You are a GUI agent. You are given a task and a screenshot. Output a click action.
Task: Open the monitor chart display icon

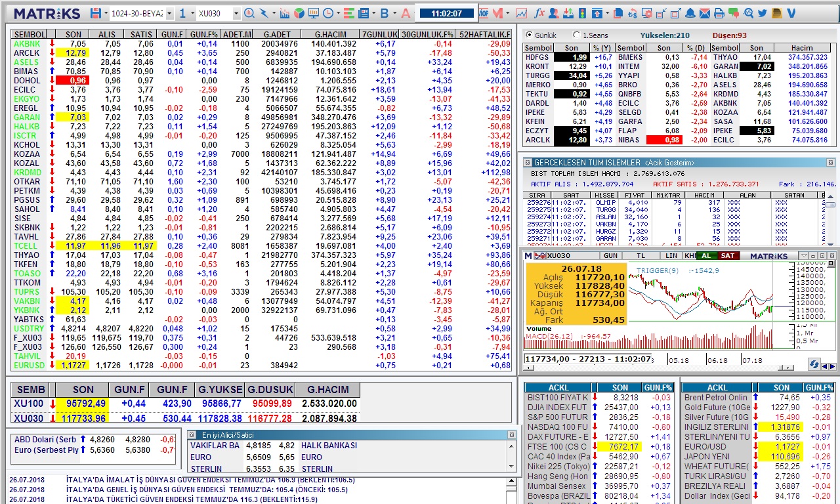(x=314, y=13)
